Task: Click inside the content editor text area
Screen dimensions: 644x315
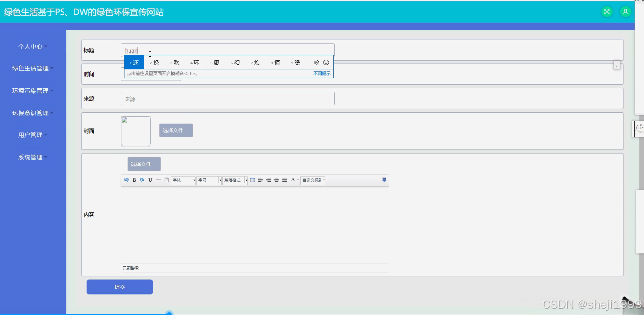Action: pyautogui.click(x=255, y=225)
